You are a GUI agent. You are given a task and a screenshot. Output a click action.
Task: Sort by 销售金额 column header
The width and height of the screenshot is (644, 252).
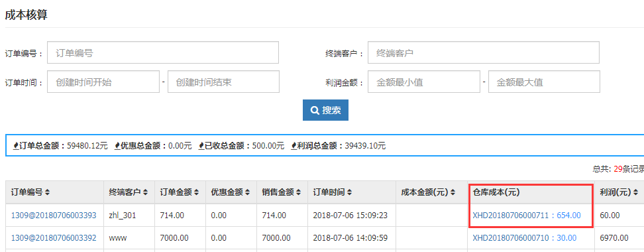coord(282,192)
